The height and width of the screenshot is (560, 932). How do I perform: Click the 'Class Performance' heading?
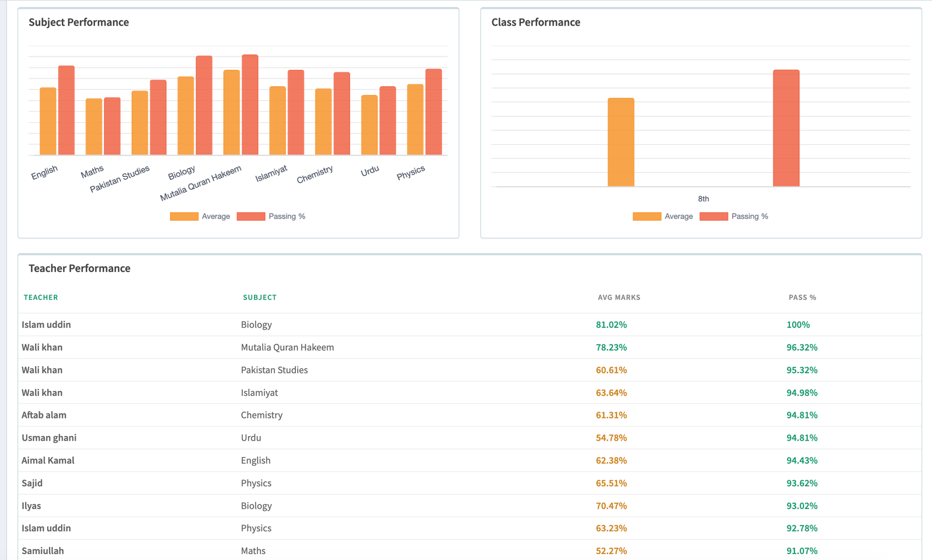536,22
